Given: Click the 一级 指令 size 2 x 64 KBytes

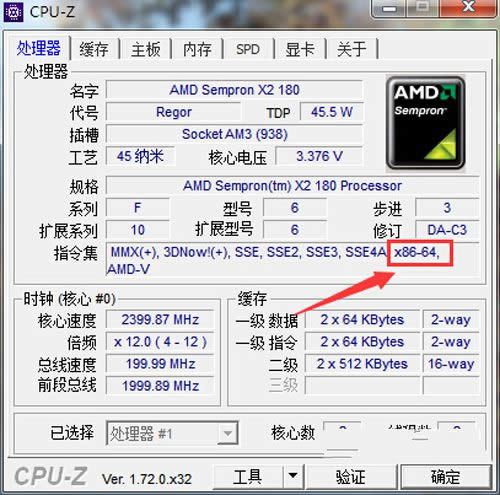Looking at the screenshot, I should [x=362, y=342].
